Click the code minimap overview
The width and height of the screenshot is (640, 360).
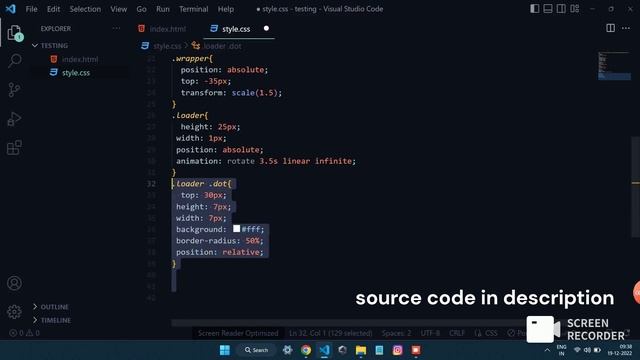(614, 65)
